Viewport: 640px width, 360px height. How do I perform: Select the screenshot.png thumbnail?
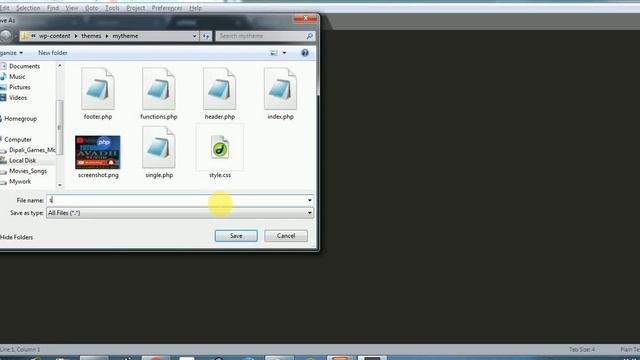[98, 152]
